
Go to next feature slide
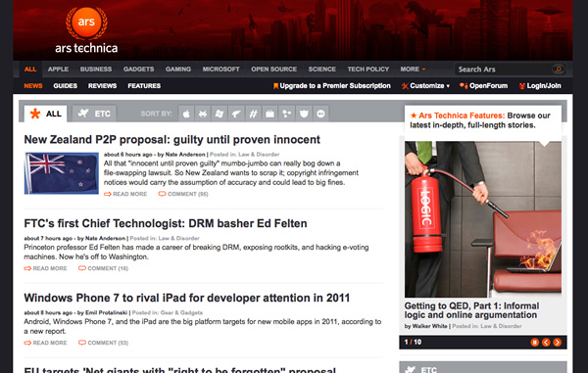point(558,342)
